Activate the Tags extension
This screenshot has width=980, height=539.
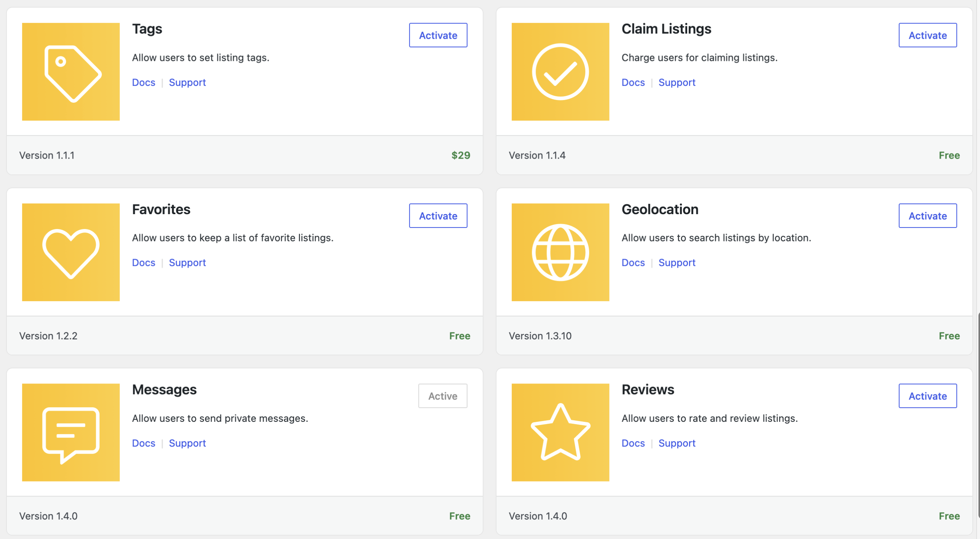[438, 35]
